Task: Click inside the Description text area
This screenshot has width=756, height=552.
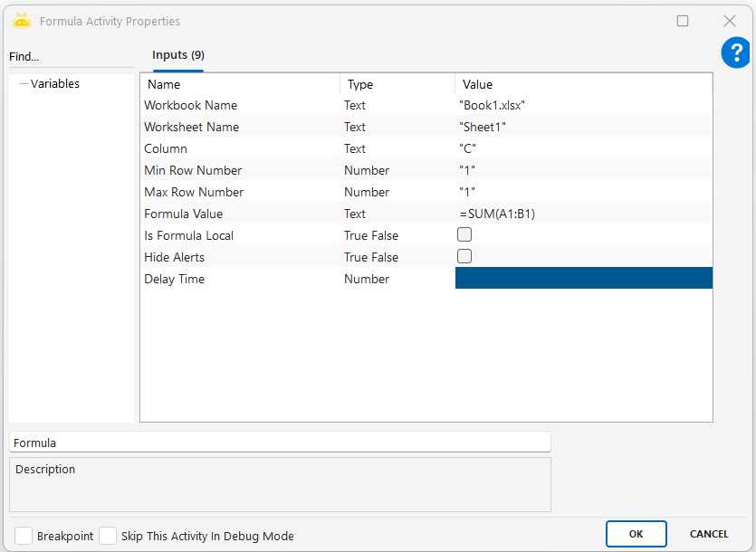Action: (280, 489)
